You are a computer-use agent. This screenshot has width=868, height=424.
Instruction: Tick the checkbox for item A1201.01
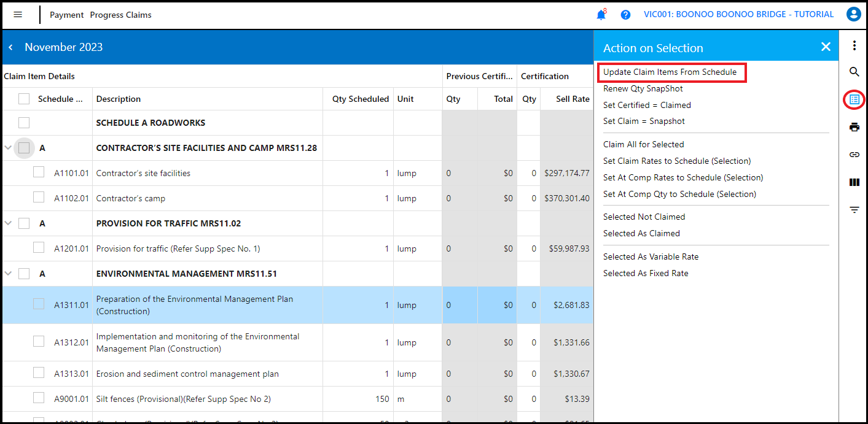39,248
